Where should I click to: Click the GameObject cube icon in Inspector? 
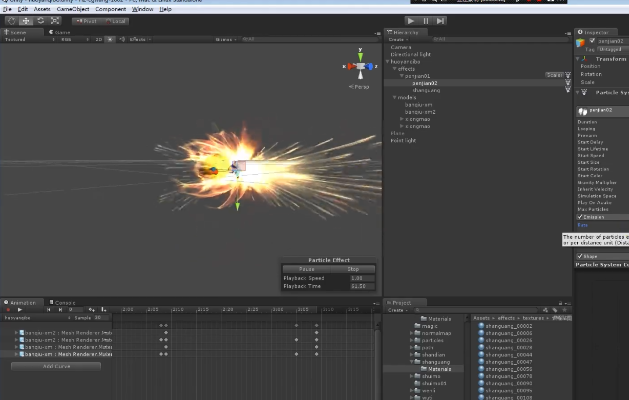click(580, 43)
